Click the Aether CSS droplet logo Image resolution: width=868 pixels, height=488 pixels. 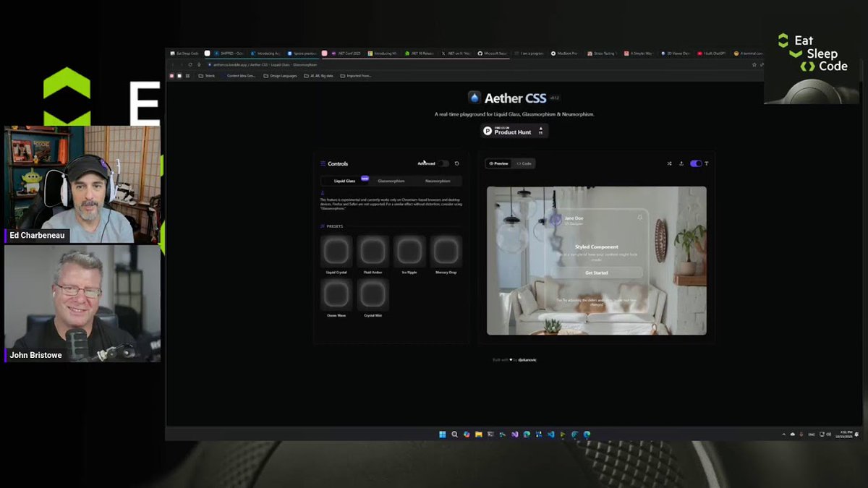475,98
